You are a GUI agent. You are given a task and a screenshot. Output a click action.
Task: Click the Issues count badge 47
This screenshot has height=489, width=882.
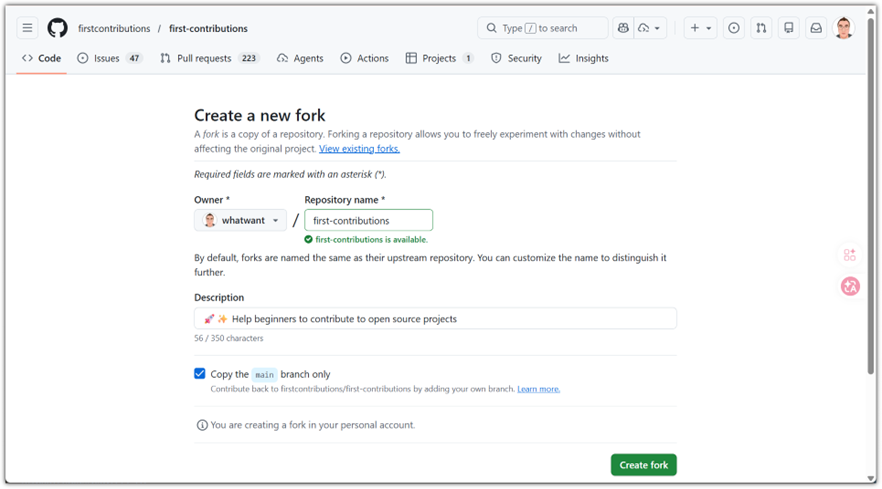coord(134,58)
